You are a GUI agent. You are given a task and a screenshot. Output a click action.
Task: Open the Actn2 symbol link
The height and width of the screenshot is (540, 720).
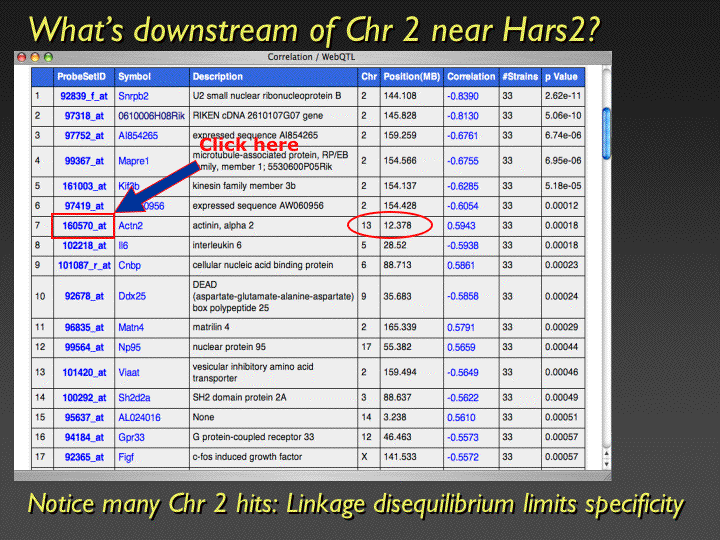[131, 226]
